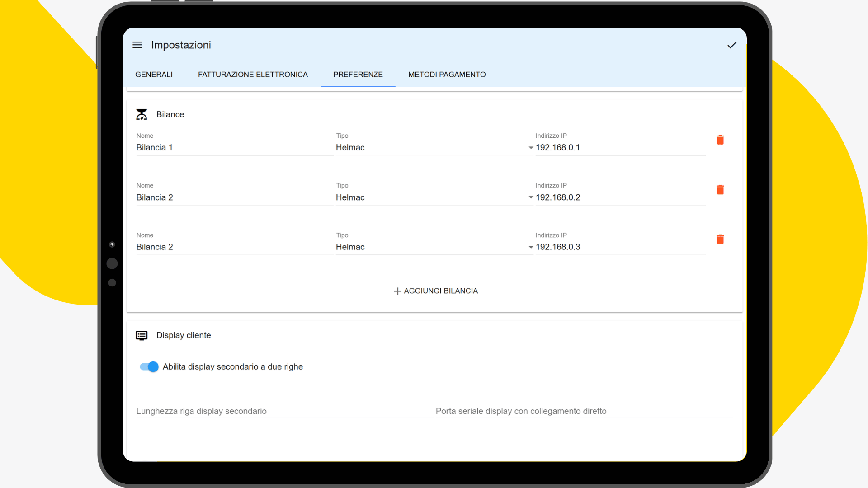Screen dimensions: 868x488
Task: Delete the Bilancia 1 scale entry
Action: click(x=720, y=140)
